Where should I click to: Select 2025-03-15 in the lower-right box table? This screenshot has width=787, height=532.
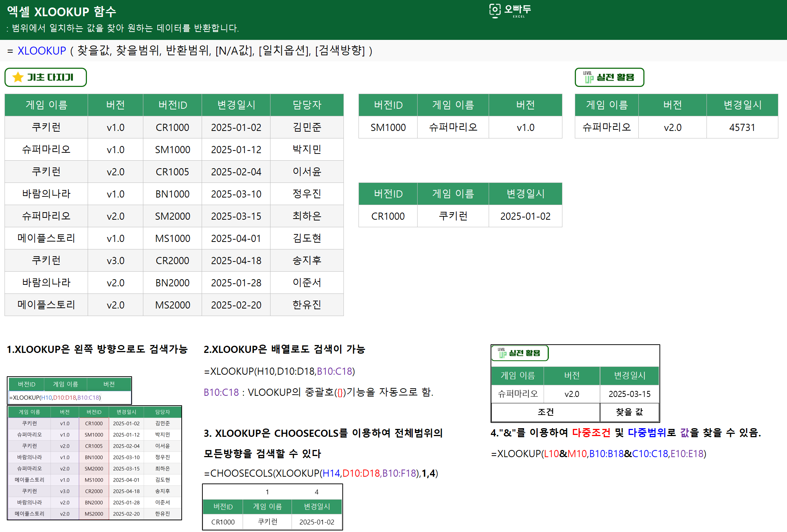point(629,394)
